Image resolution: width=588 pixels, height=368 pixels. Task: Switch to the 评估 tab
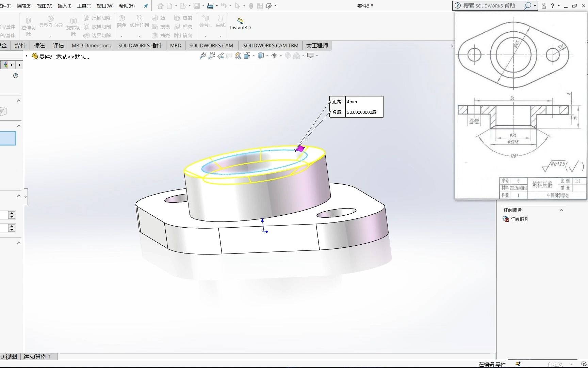tap(59, 45)
